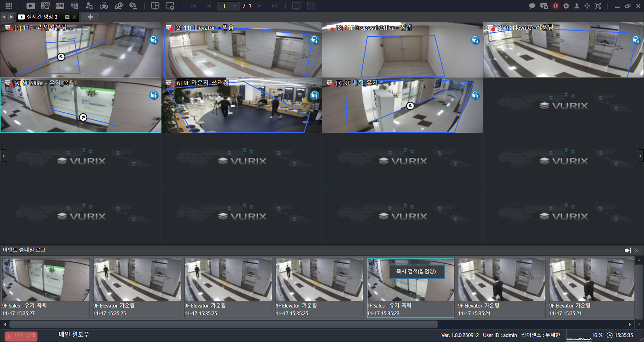
Task: Click the analytics badge on 9F Sales camera
Action: coord(154,95)
